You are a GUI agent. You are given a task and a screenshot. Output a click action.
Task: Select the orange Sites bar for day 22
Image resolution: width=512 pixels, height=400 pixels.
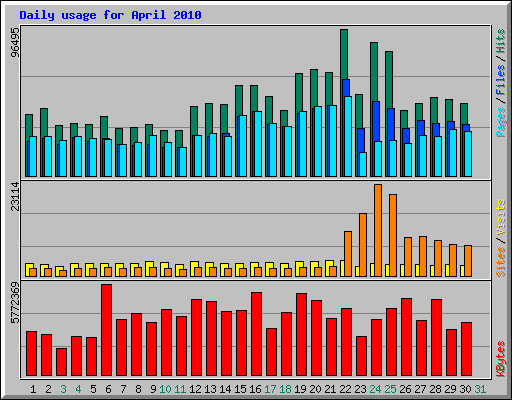click(348, 254)
